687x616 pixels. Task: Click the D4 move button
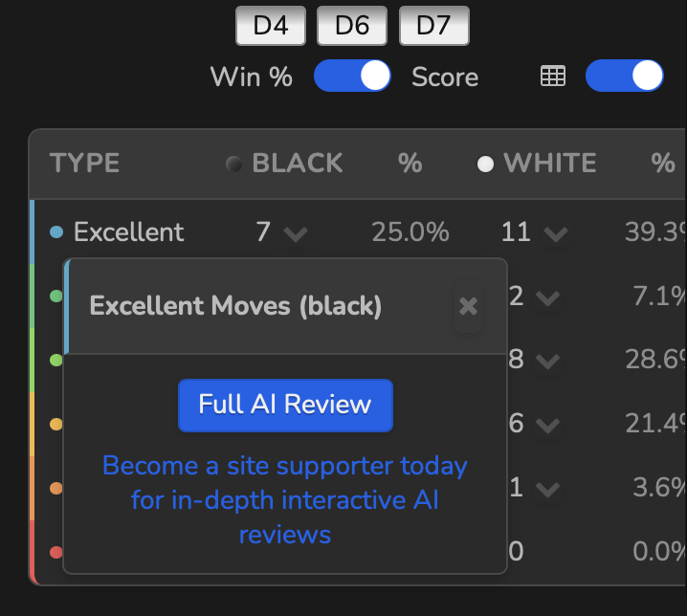point(271,26)
